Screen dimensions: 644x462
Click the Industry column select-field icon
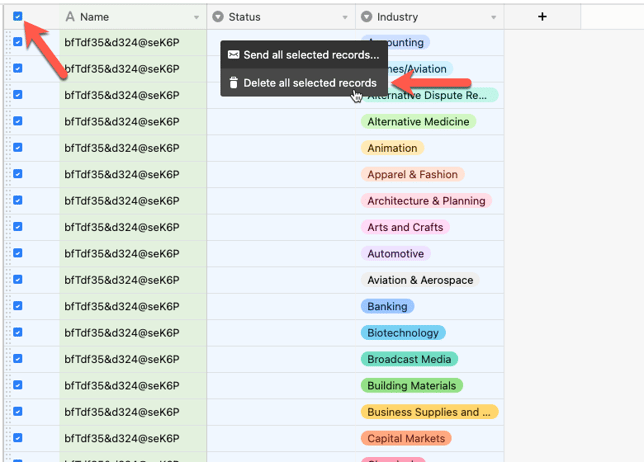pos(366,16)
